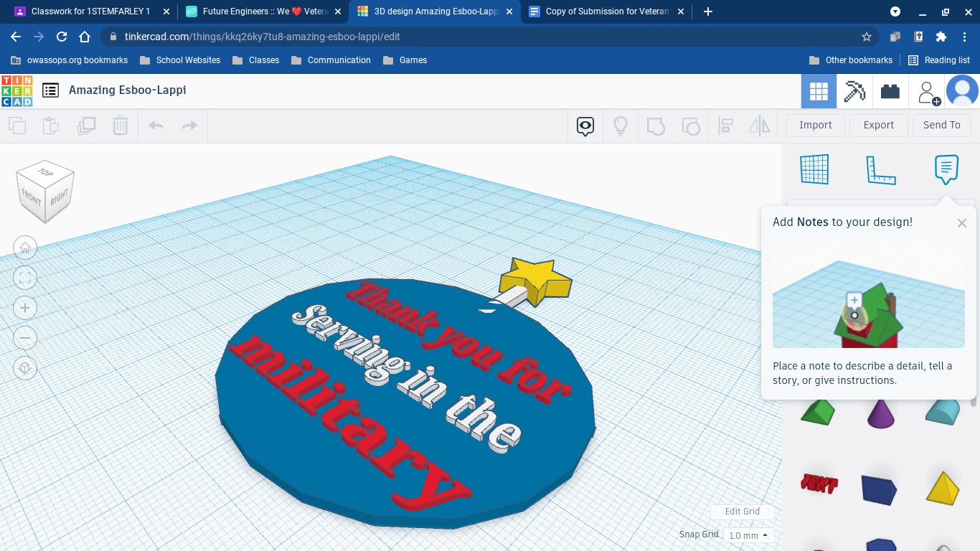Open the Extensions puzzle icon

[x=941, y=37]
